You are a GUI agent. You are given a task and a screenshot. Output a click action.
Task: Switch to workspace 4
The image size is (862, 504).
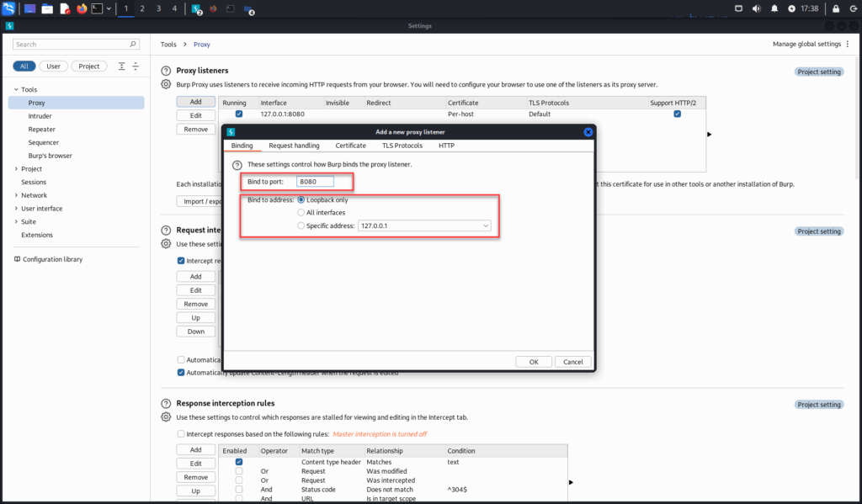175,8
